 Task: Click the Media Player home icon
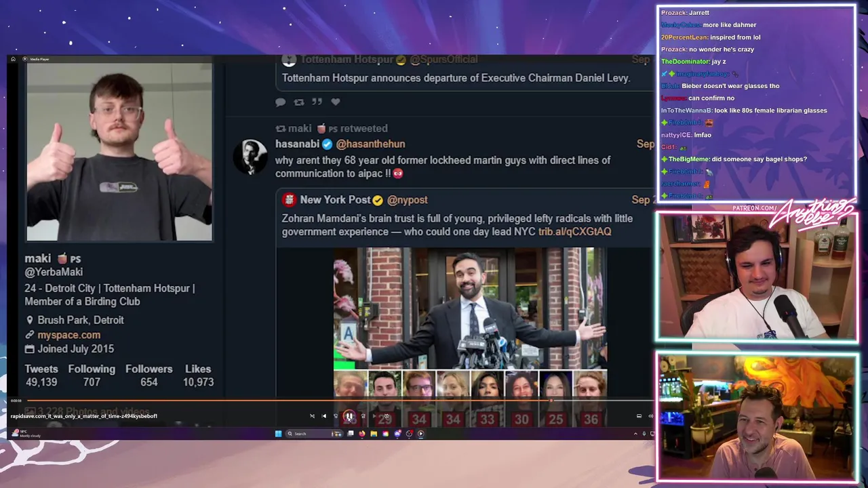[13, 59]
